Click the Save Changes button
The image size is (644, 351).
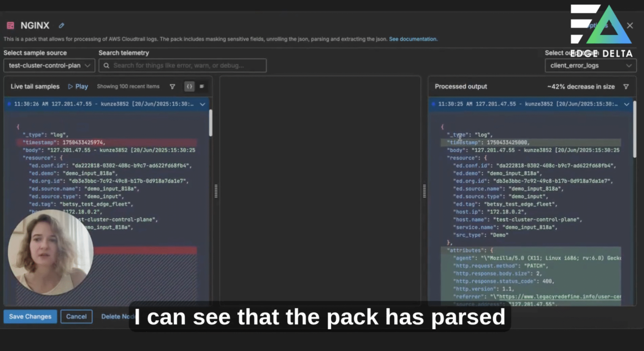[30, 316]
